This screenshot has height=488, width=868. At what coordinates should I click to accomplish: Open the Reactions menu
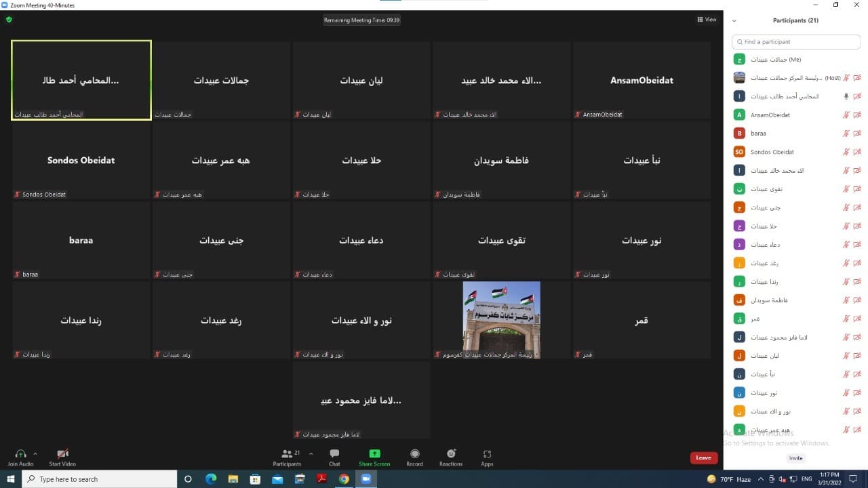pos(451,454)
